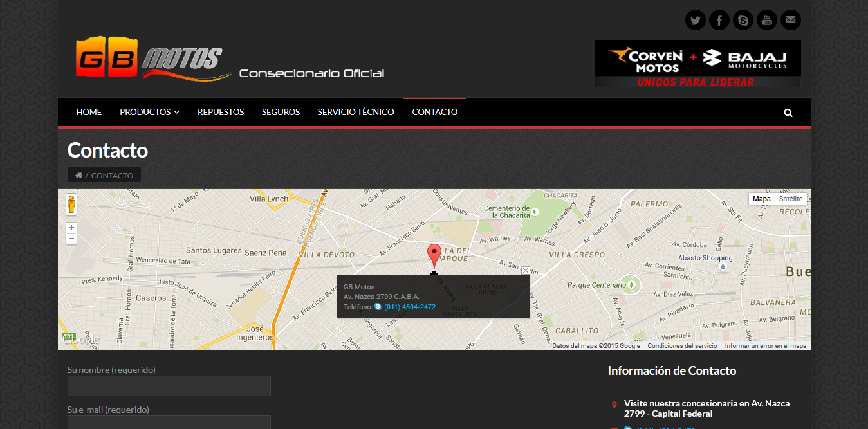868x429 pixels.
Task: Click the home icon in breadcrumb
Action: pyautogui.click(x=78, y=176)
